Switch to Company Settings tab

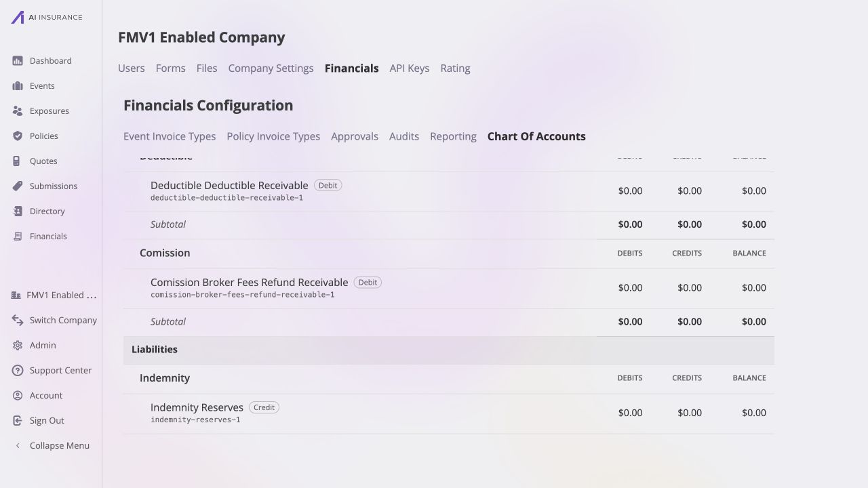point(271,68)
